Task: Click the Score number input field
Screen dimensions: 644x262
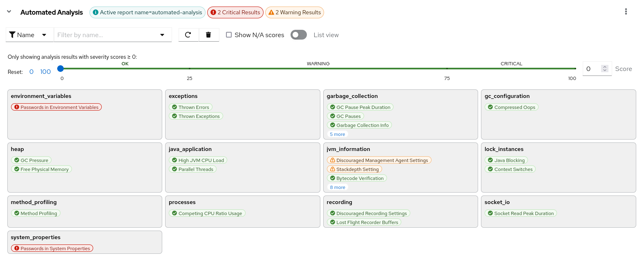Action: tap(592, 69)
